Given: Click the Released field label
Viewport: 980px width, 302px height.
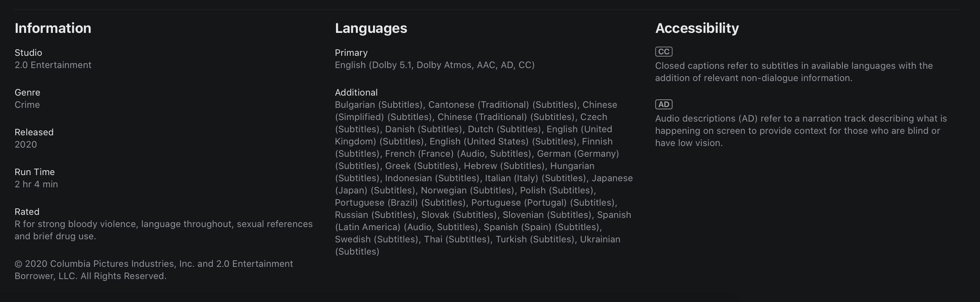Looking at the screenshot, I should point(34,132).
